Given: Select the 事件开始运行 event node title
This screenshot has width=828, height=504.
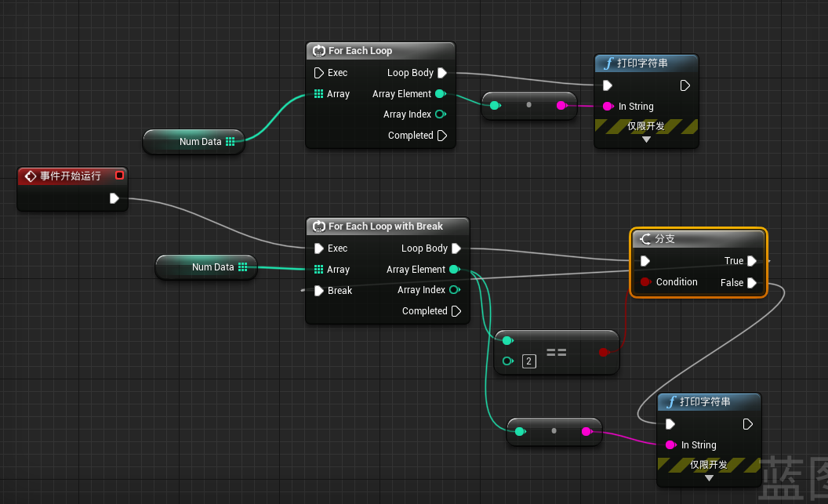Looking at the screenshot, I should coord(70,176).
